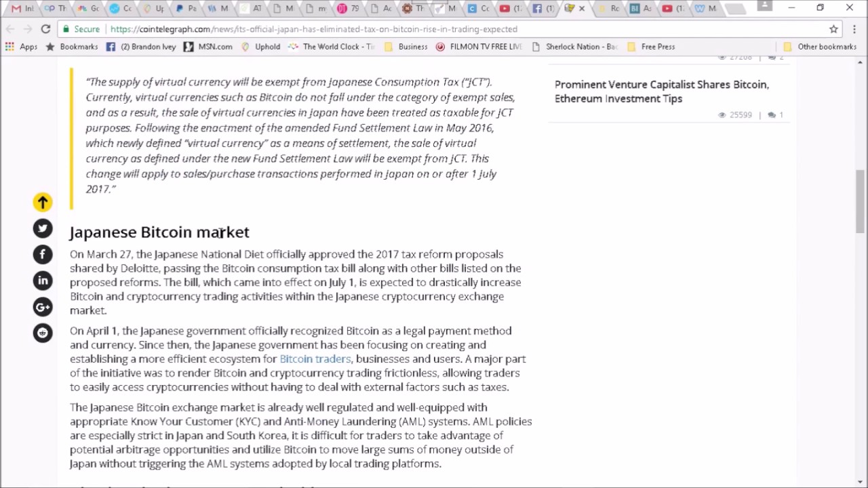This screenshot has width=868, height=488.
Task: Bookmark this page with star icon
Action: coord(833,29)
